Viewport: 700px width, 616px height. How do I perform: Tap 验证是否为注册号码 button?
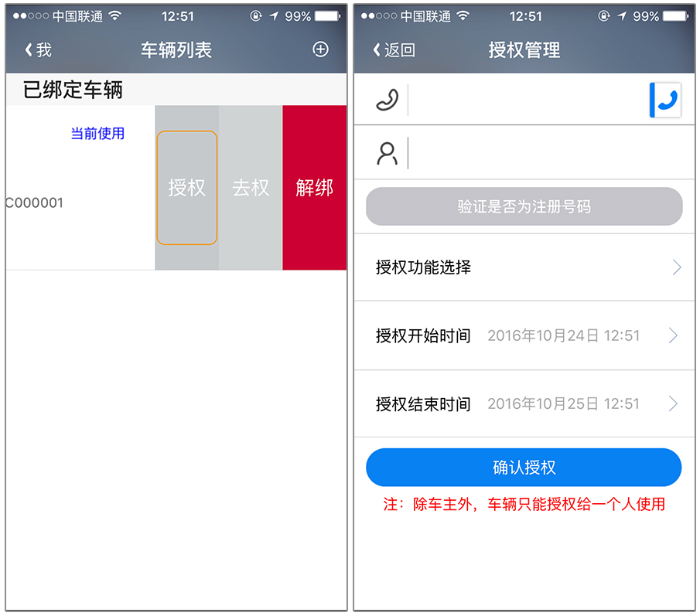tap(524, 206)
